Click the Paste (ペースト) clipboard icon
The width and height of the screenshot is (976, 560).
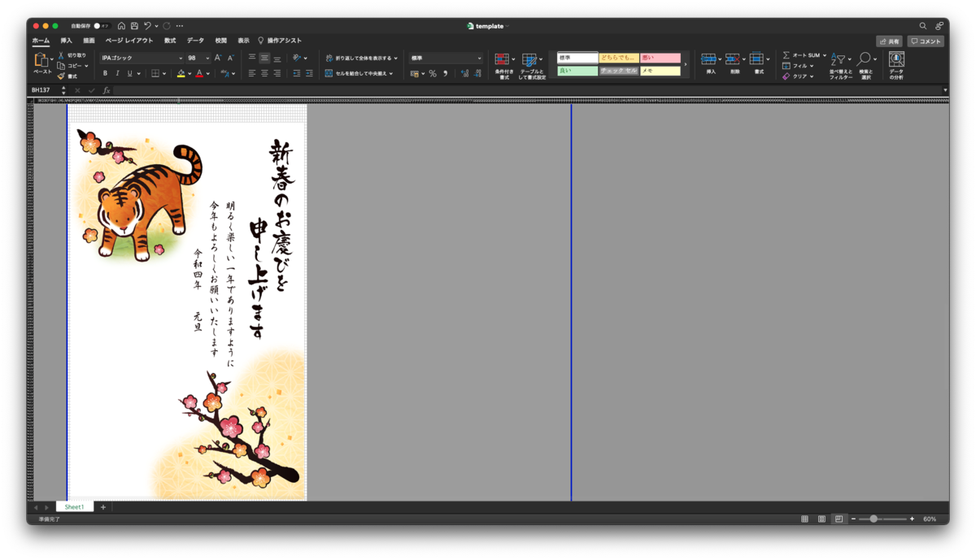click(x=41, y=60)
